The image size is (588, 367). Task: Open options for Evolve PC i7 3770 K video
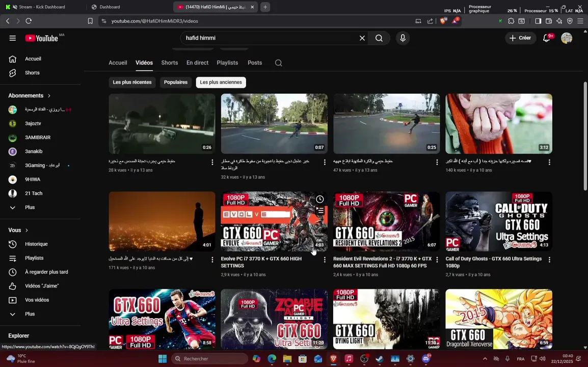tap(325, 259)
